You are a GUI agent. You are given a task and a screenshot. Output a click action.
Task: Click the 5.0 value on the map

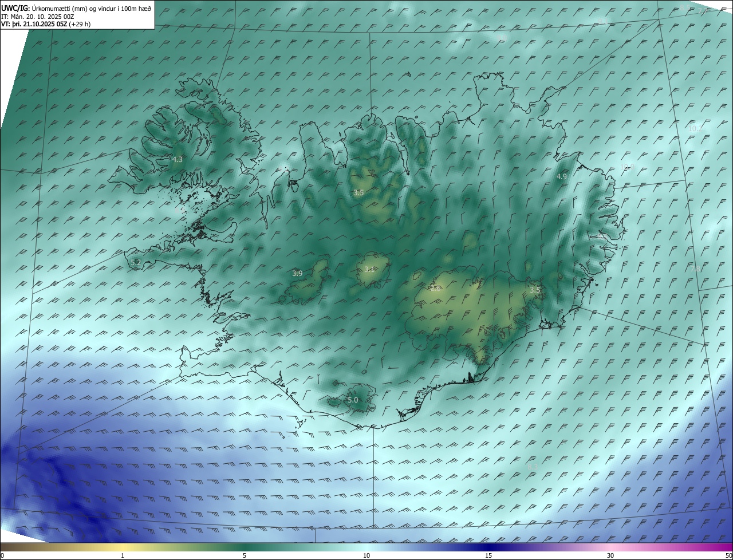353,400
